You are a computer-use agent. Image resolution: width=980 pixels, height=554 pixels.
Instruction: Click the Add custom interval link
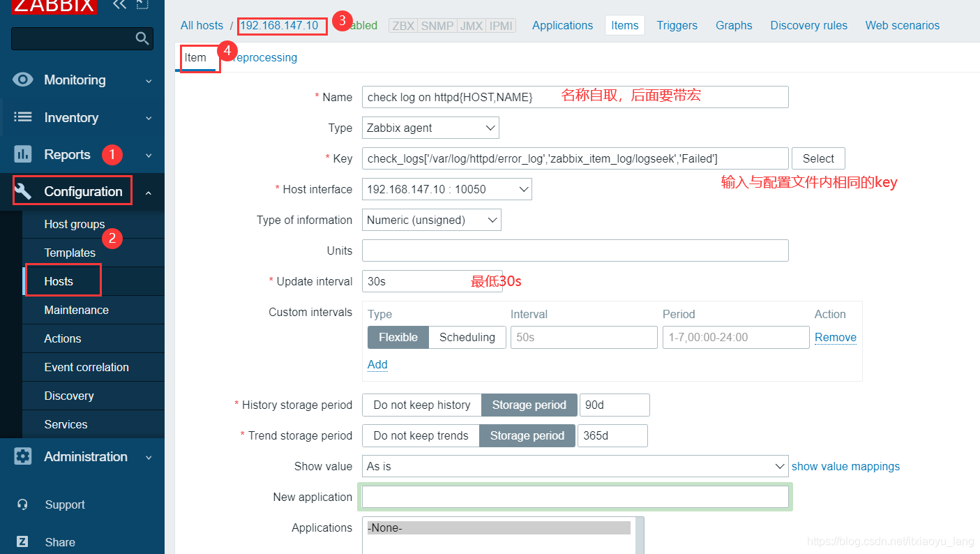377,364
